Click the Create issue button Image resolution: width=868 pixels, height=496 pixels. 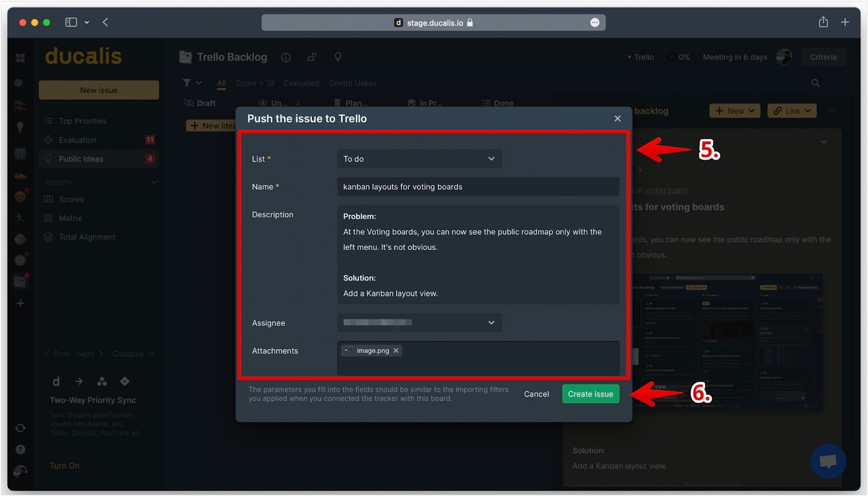(590, 394)
